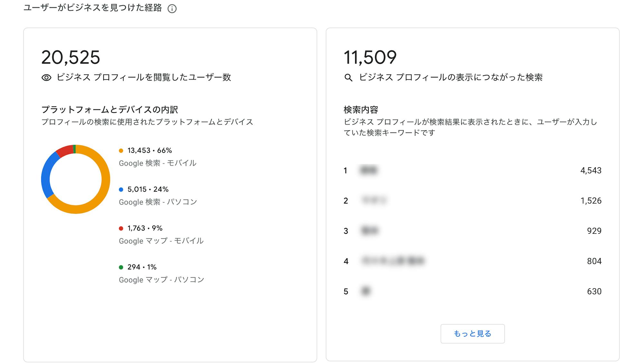Screen dimensions: 637x364
Task: Click the orange dot for Google 検索 - モバイル
Action: coord(121,150)
